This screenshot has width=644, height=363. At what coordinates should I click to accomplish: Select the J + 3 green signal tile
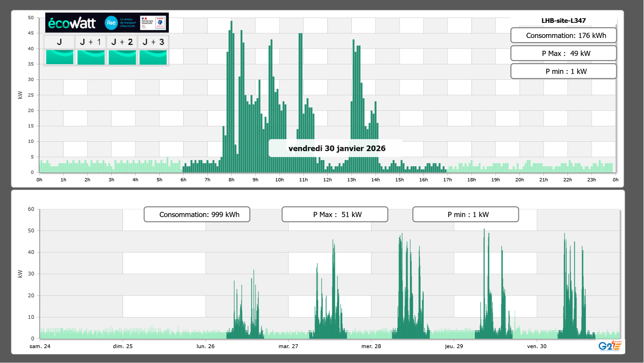pos(153,57)
